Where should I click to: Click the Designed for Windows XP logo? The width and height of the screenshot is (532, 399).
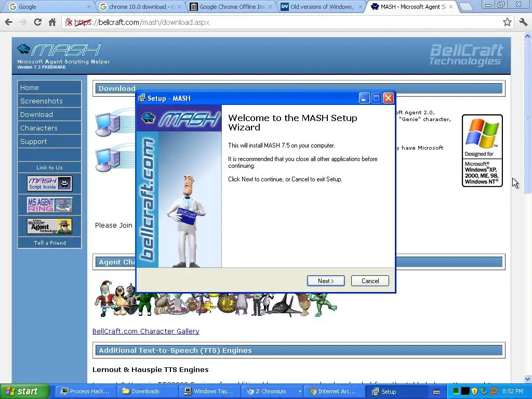[x=482, y=151]
